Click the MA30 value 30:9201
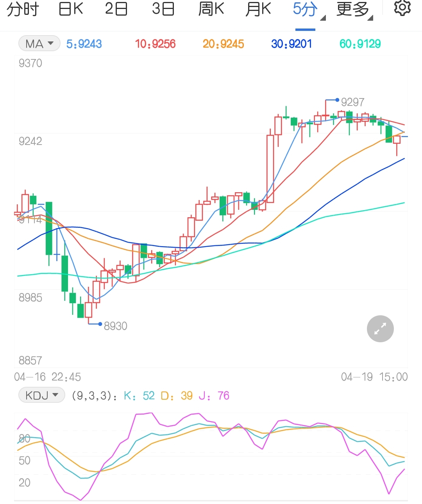422x504 pixels. tap(291, 44)
